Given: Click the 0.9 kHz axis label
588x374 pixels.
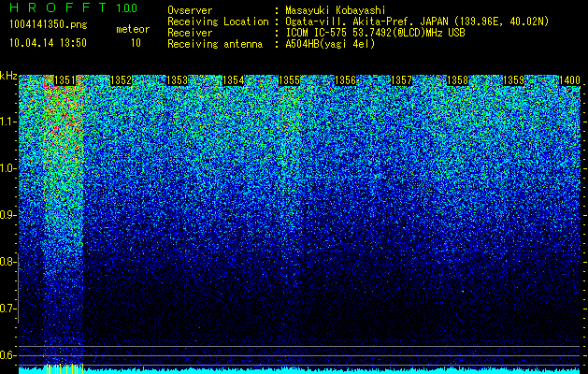Looking at the screenshot, I should pos(7,215).
